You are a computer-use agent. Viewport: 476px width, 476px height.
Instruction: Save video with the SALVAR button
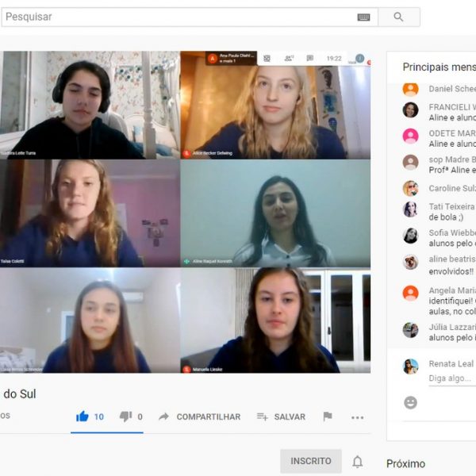(x=281, y=416)
